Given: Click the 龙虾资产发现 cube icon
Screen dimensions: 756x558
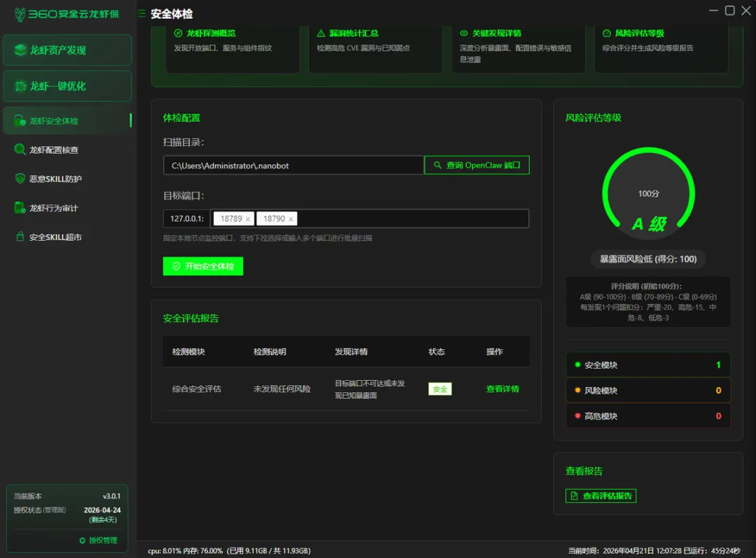Looking at the screenshot, I should pyautogui.click(x=20, y=50).
